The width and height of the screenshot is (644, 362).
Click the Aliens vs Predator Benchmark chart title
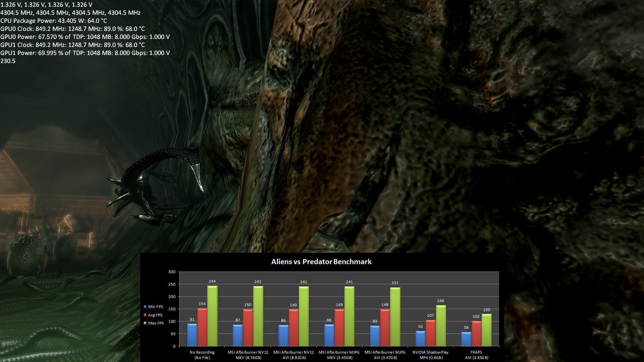[x=321, y=262]
